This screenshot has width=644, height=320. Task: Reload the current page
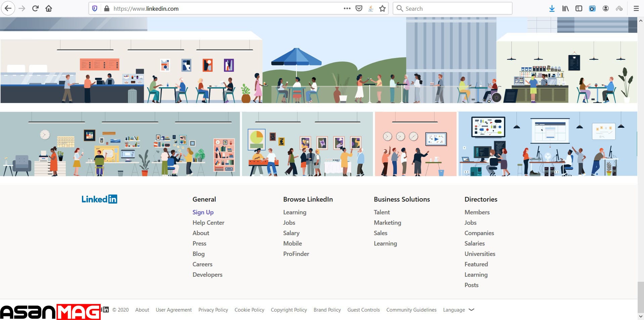click(x=35, y=8)
